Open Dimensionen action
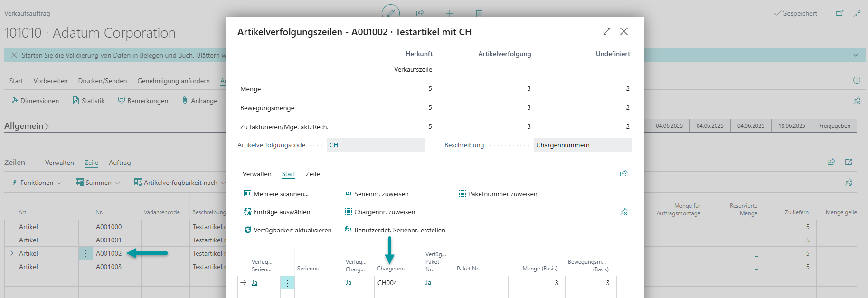The width and height of the screenshot is (868, 298). [x=35, y=101]
